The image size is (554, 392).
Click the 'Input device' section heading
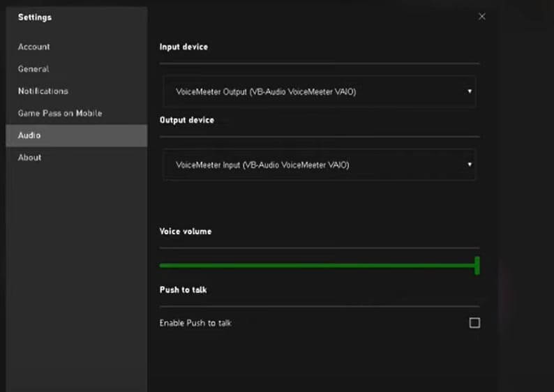184,47
